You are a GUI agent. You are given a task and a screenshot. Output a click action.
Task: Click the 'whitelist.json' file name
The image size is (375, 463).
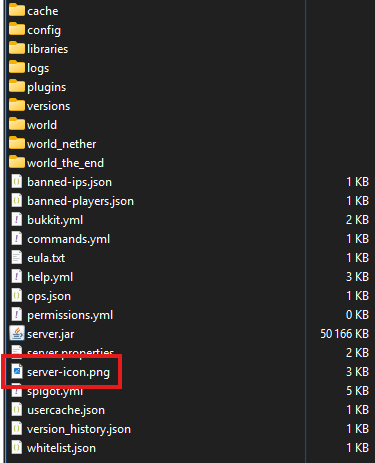[61, 448]
